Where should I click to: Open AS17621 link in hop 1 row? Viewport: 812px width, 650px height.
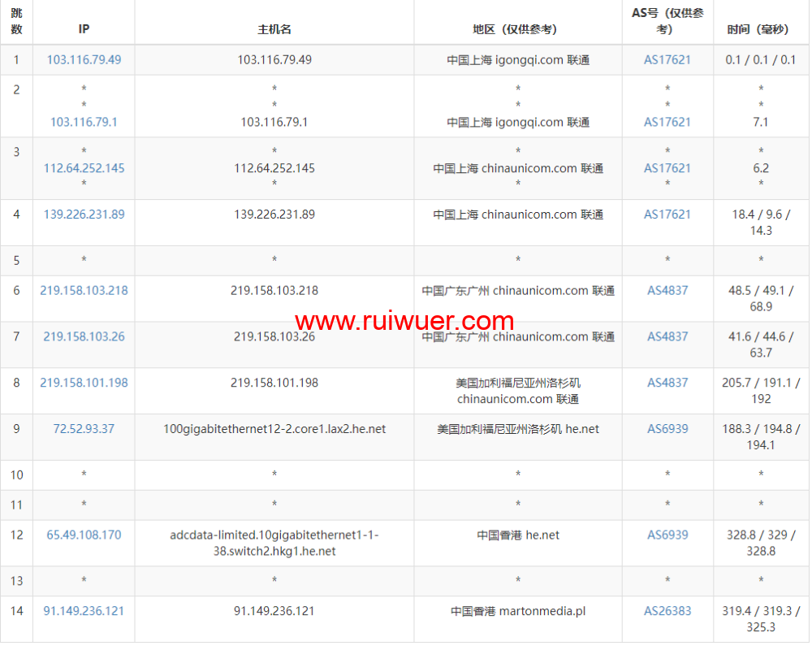(667, 60)
